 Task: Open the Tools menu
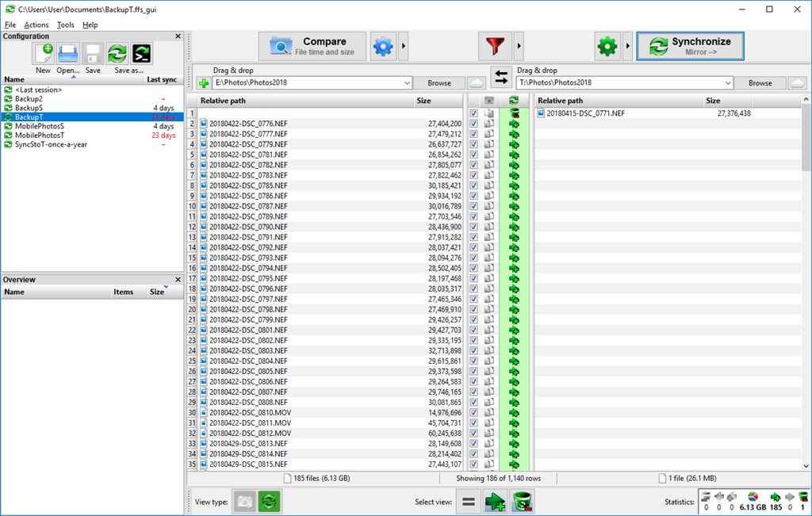coord(65,25)
